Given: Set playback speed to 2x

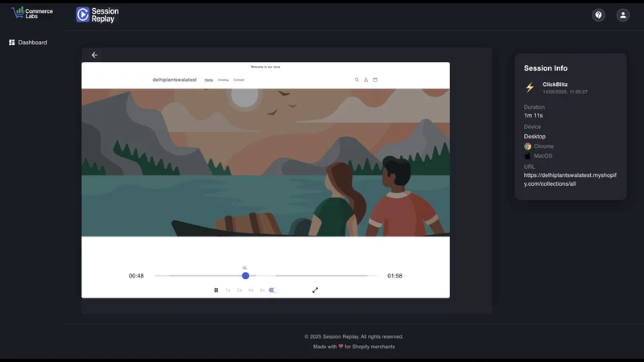Looking at the screenshot, I should tap(239, 290).
